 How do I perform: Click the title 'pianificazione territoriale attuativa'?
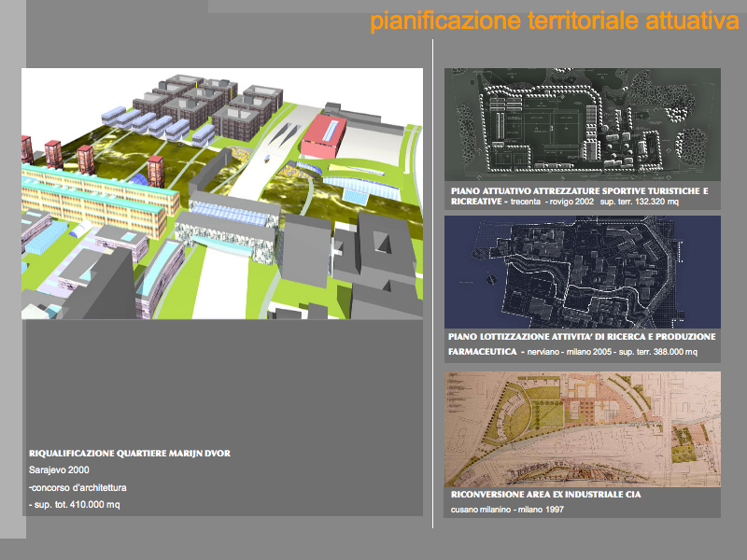pyautogui.click(x=555, y=21)
